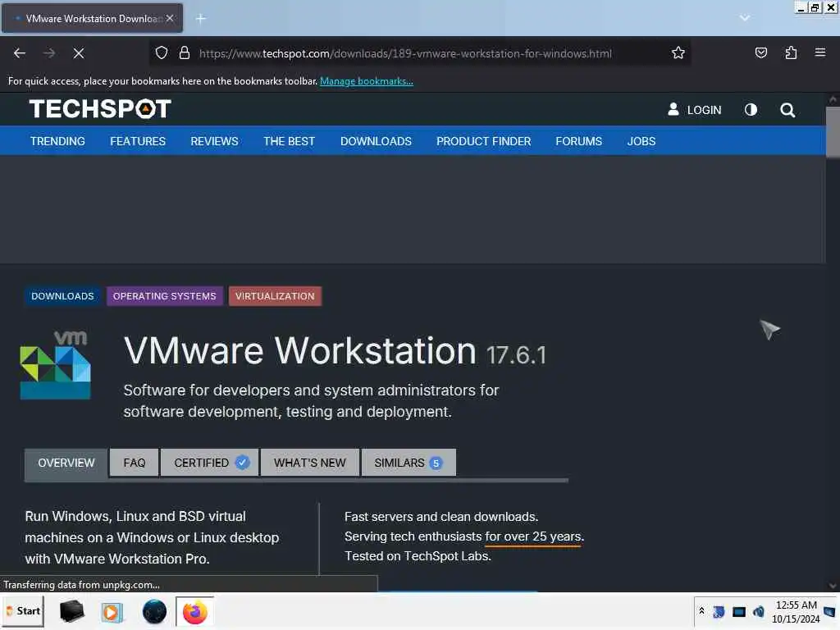Open tracking protection shield icon
The width and height of the screenshot is (840, 630).
click(162, 53)
